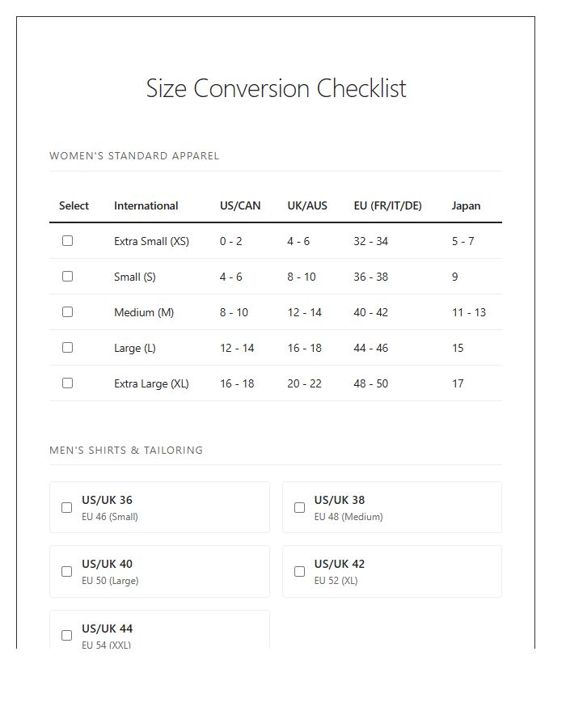The width and height of the screenshot is (566, 728).
Task: Select the WOMEN'S STANDARD APPAREL heading
Action: [x=135, y=155]
